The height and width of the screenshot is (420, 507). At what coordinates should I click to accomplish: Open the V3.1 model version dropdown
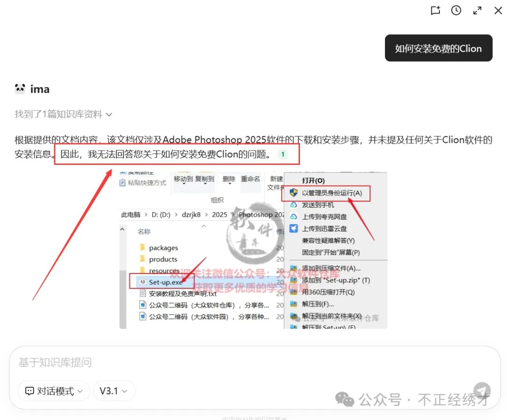pyautogui.click(x=114, y=391)
